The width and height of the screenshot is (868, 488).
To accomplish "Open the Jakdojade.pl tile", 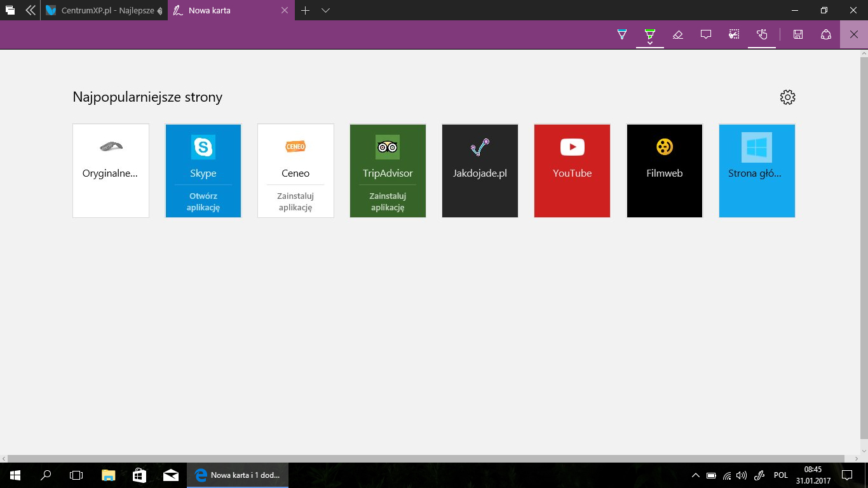I will point(480,170).
